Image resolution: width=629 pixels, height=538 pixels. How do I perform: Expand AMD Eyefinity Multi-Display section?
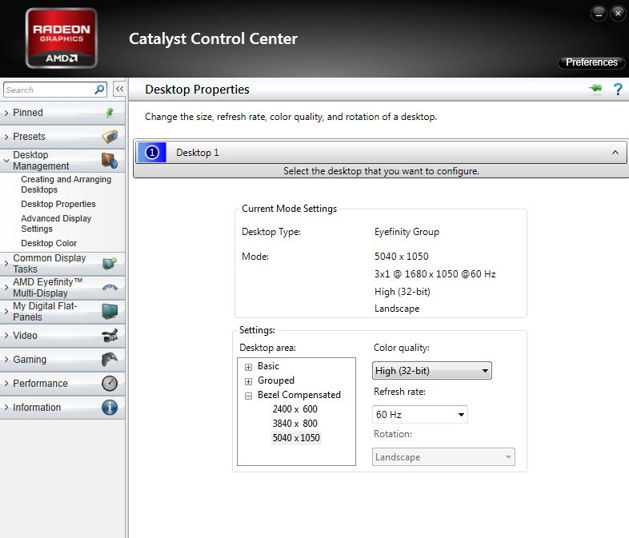click(x=63, y=287)
